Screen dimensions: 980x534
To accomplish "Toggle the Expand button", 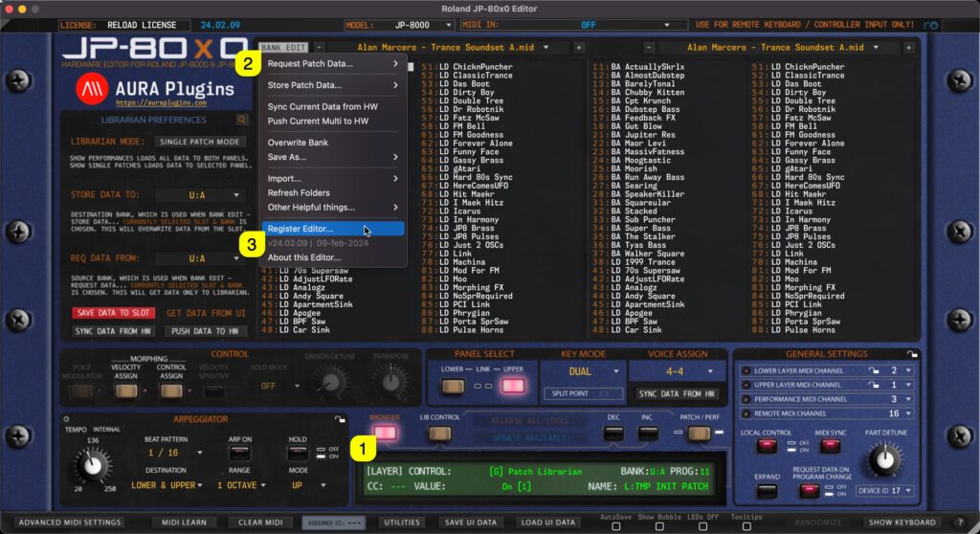I will point(767,491).
